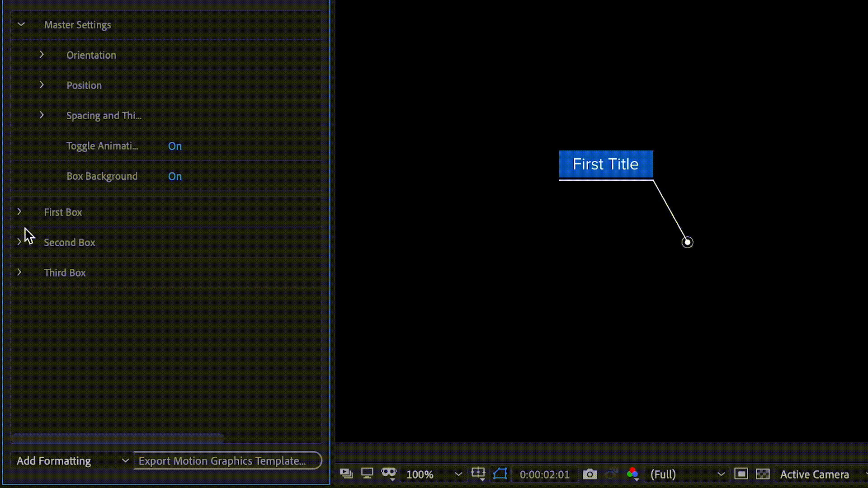
Task: Click the primary viewer monitor icon
Action: [x=367, y=474]
